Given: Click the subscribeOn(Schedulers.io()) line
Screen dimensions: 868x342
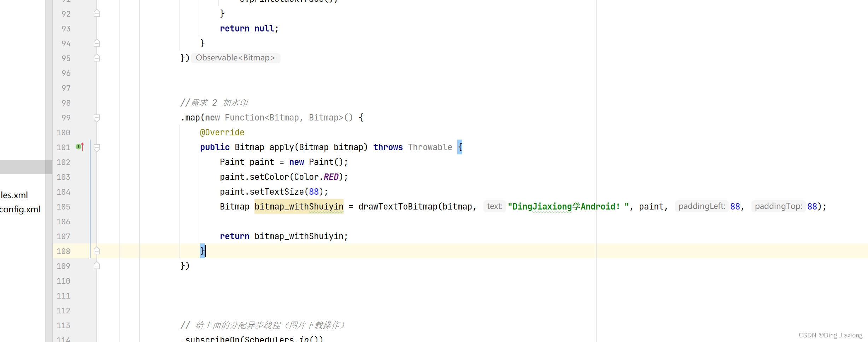Looking at the screenshot, I should pyautogui.click(x=252, y=338).
